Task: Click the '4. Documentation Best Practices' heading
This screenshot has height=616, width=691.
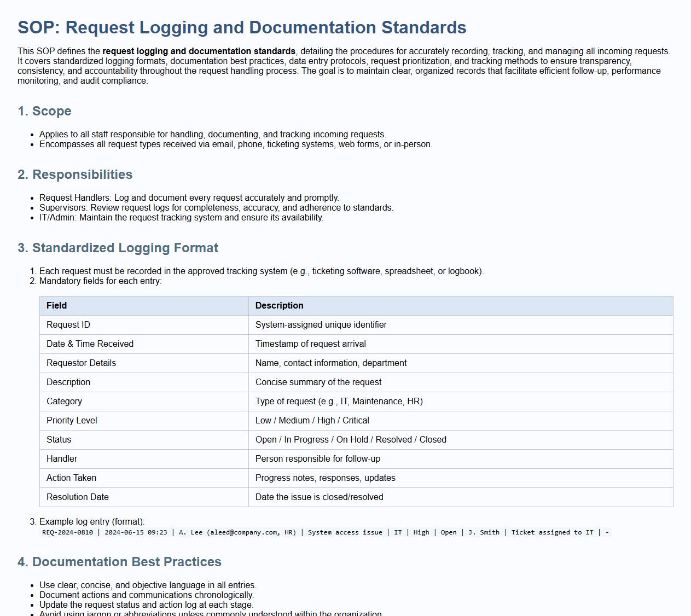Action: coord(119,562)
